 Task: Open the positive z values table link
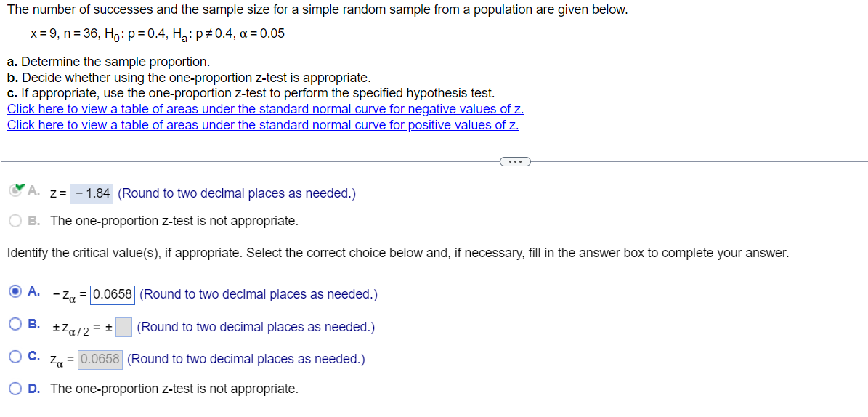263,125
